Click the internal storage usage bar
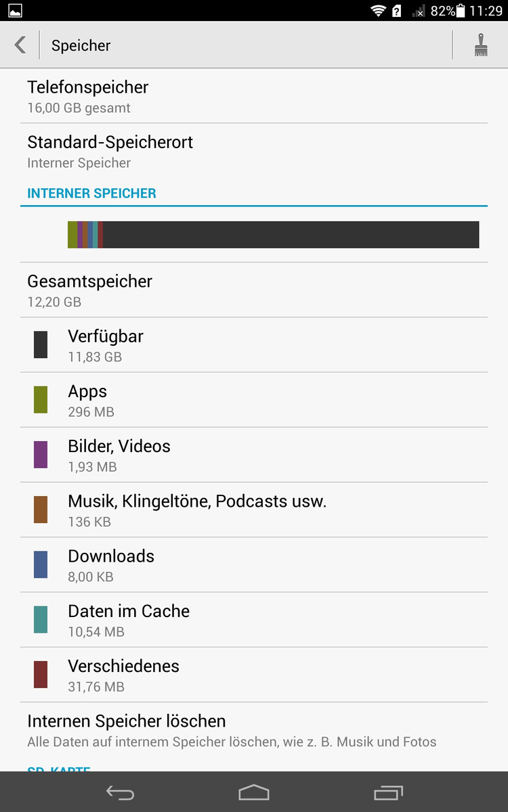 pyautogui.click(x=273, y=235)
